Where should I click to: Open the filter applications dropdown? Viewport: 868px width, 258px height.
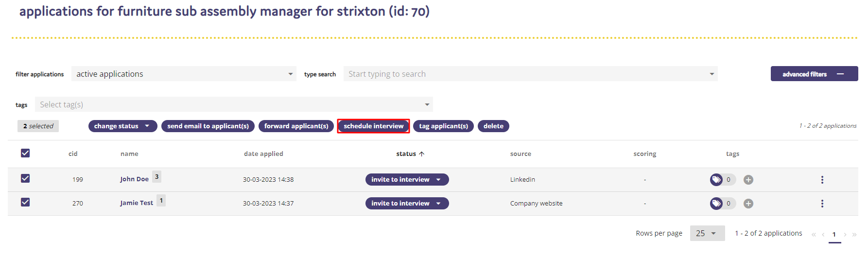click(184, 74)
